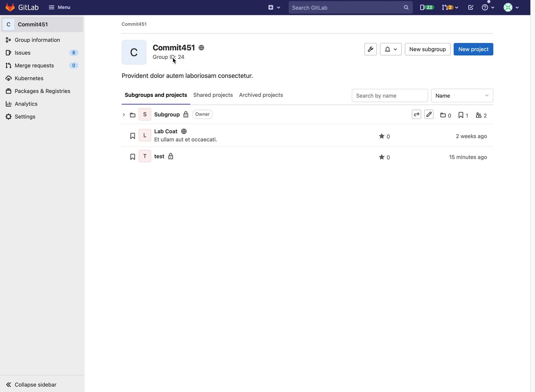Click the Search by name field
Screen dimensions: 535x392
390,96
